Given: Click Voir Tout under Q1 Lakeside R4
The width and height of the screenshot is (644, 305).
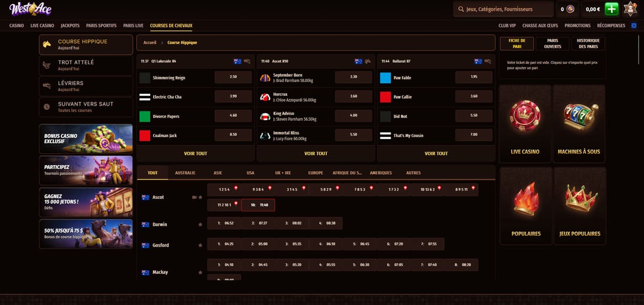Looking at the screenshot, I should tap(195, 153).
